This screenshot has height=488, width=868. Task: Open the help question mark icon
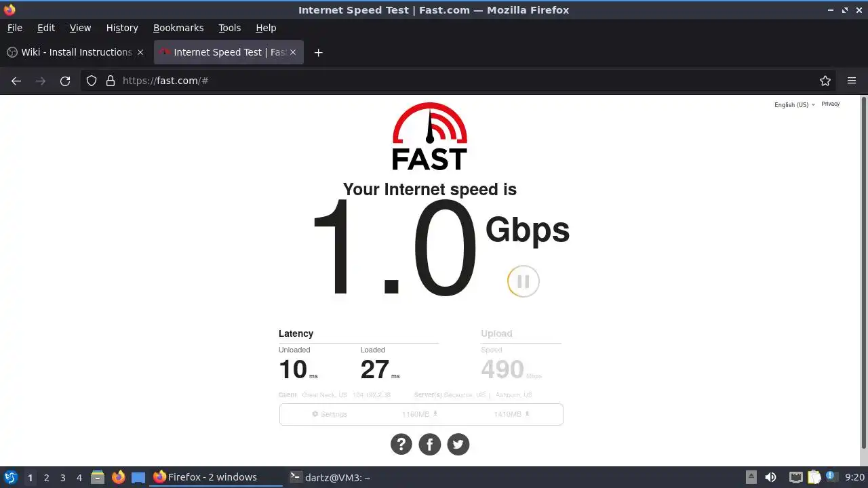401,444
